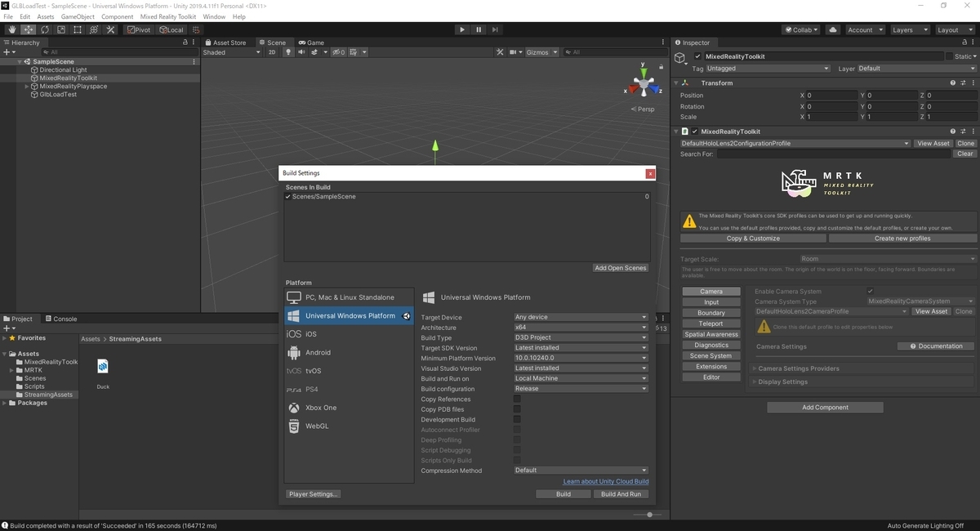Select the Scale tool

pos(61,29)
